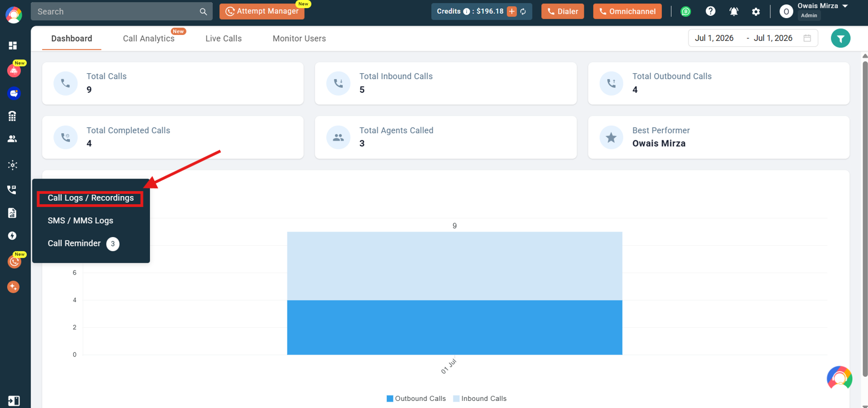Click the Total Outbound Calls card
This screenshot has height=408, width=868.
(x=719, y=83)
